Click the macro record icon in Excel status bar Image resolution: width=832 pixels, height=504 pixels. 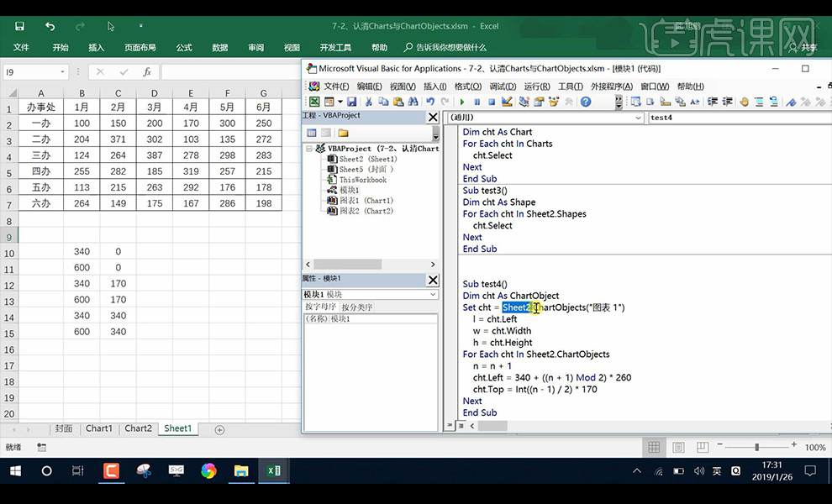click(x=41, y=447)
